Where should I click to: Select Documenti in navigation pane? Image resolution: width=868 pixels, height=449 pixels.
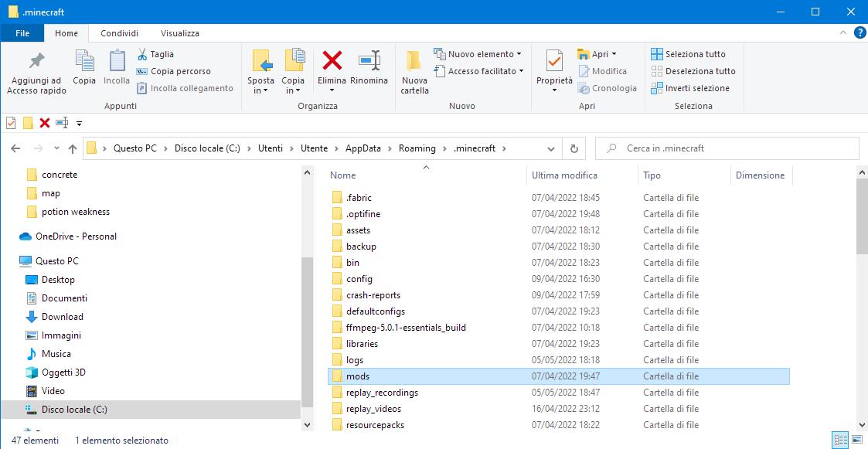tap(64, 298)
